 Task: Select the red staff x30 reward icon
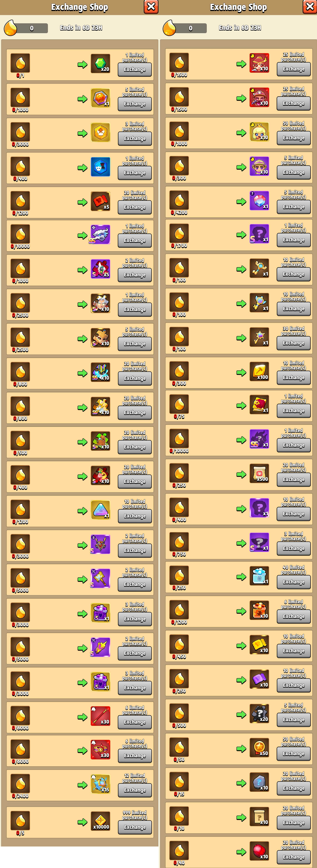[x=100, y=716]
